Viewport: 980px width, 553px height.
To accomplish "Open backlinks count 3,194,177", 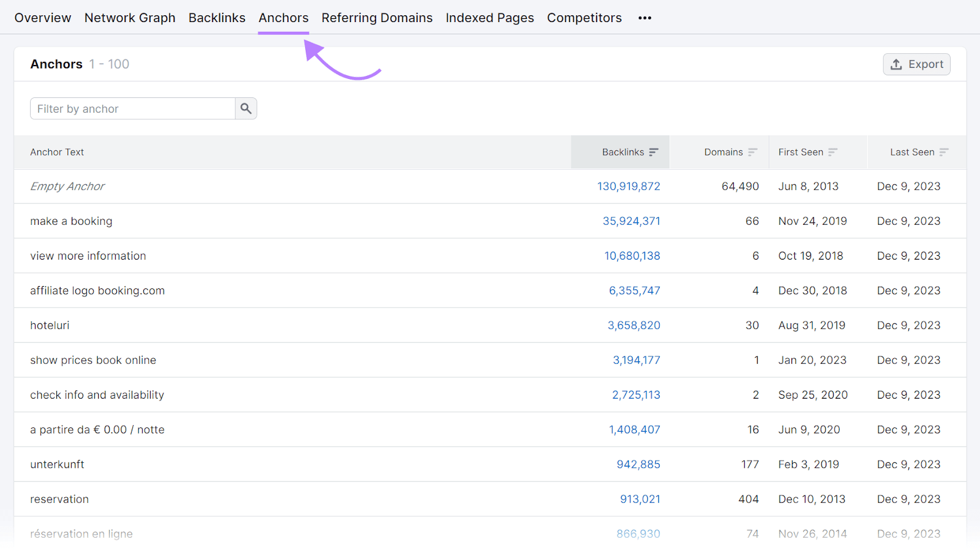I will click(636, 360).
